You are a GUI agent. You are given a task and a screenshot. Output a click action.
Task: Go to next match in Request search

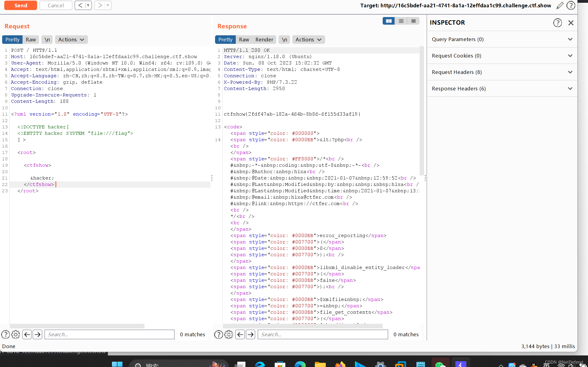point(37,334)
